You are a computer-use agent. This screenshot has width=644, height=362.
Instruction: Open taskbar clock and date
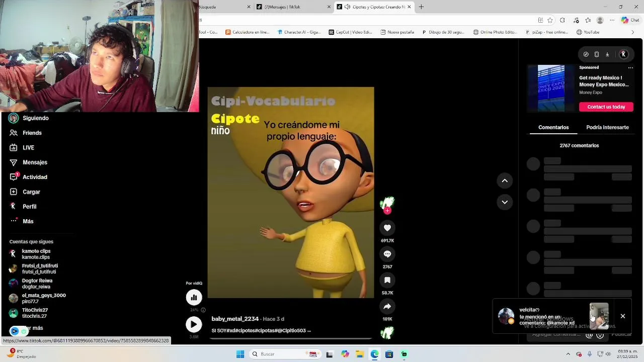tap(627, 354)
